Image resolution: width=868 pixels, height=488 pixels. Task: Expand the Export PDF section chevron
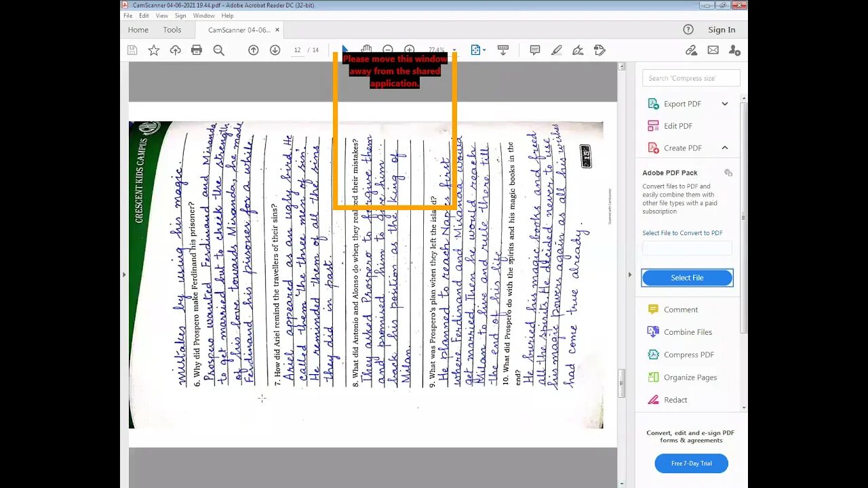pyautogui.click(x=725, y=104)
